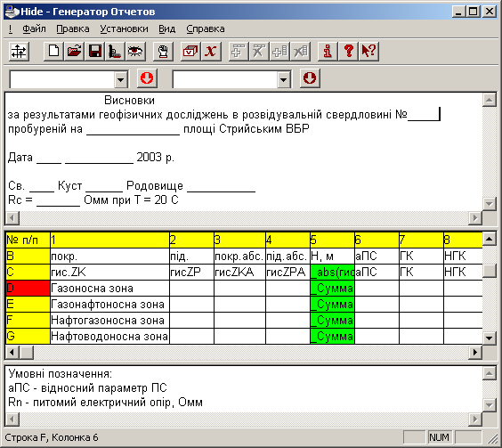Click the 'Висновки' heading text
This screenshot has height=448, width=502.
[129, 101]
